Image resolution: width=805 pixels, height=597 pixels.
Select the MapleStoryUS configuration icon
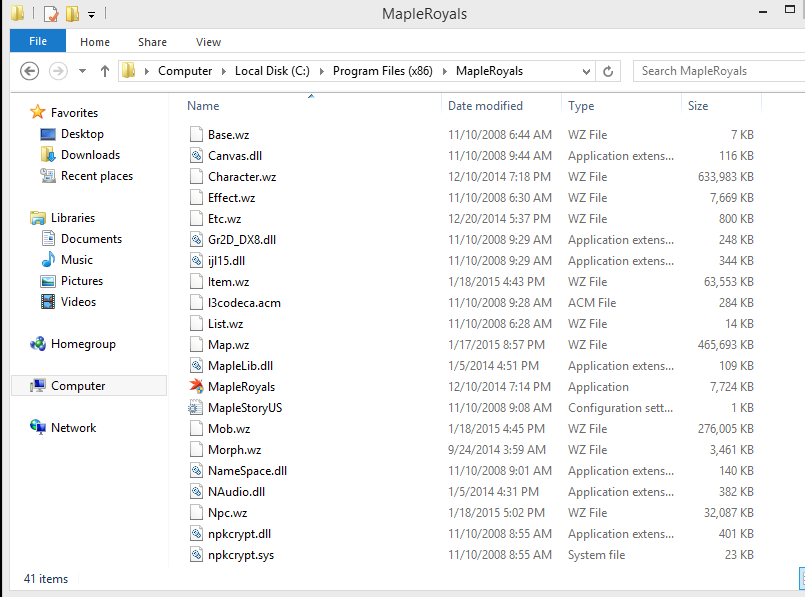click(196, 408)
